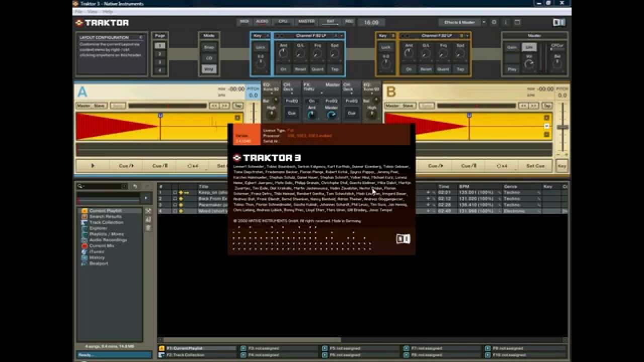Viewport: 644px width, 362px height.
Task: Select layout page 2
Action: pyautogui.click(x=159, y=54)
